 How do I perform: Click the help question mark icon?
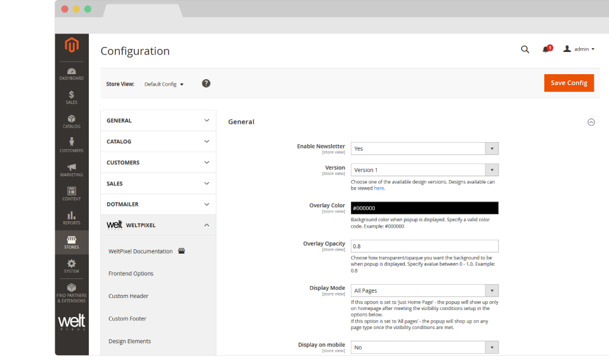[206, 84]
